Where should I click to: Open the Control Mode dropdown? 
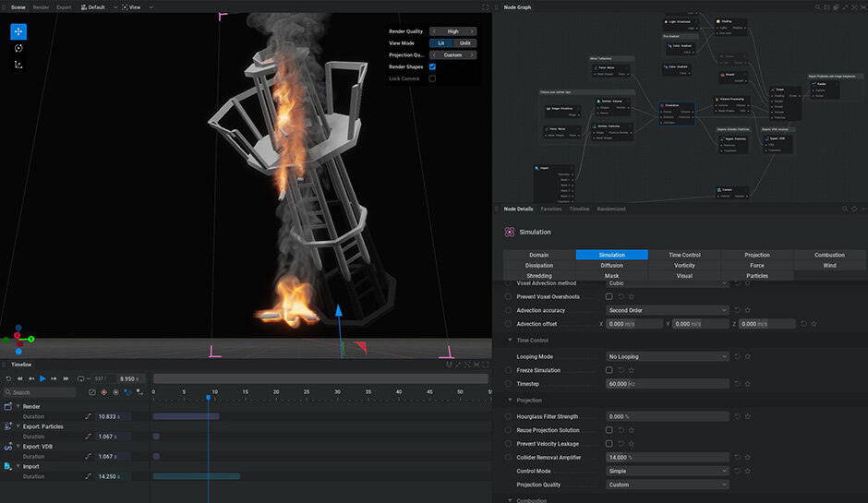(x=667, y=471)
